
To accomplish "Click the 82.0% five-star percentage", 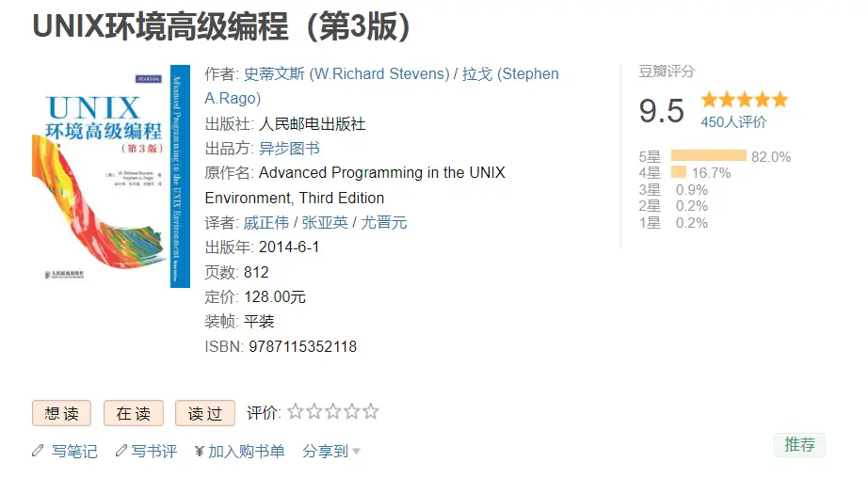I will tap(771, 157).
